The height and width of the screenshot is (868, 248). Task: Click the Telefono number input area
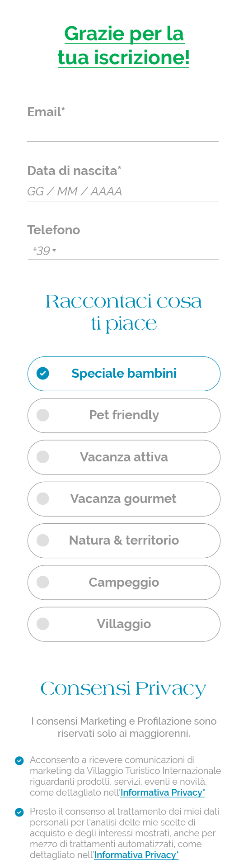coord(139,251)
